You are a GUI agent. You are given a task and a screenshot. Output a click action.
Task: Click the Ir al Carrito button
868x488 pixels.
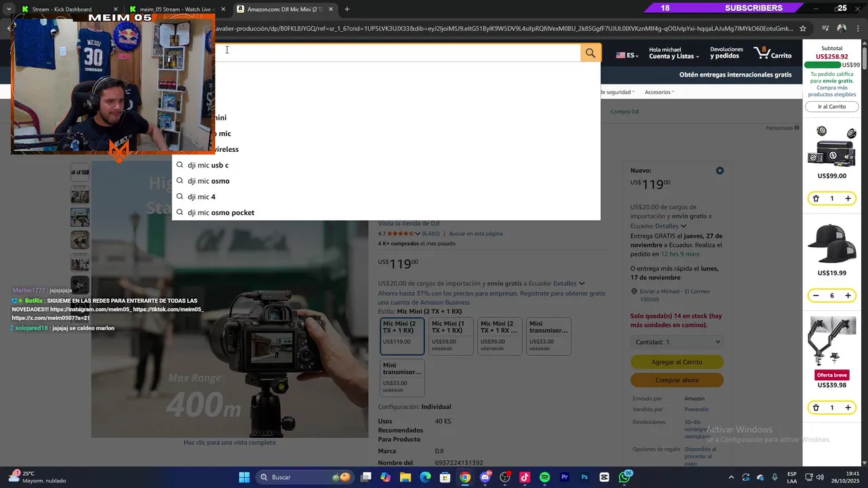click(x=832, y=106)
